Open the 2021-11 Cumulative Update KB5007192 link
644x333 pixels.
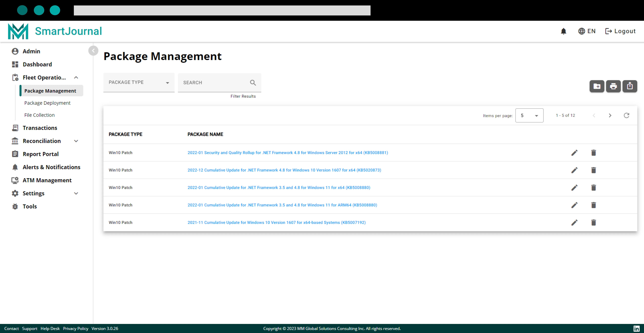click(x=276, y=222)
